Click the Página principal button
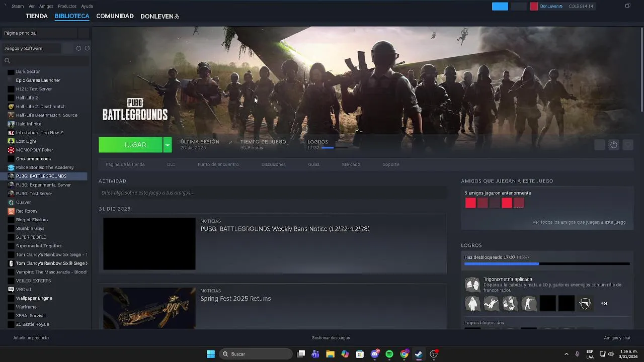Viewport: 644px width, 362px height. tap(39, 33)
